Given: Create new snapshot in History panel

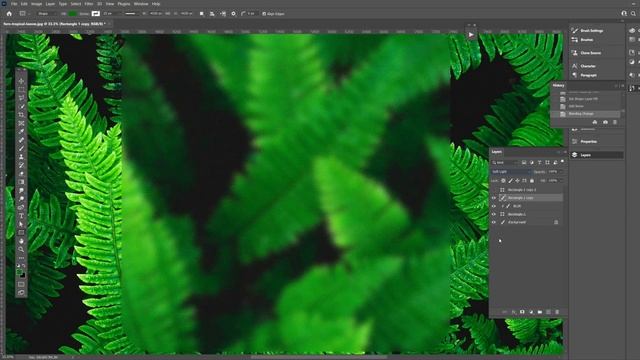Looking at the screenshot, I should [x=605, y=122].
